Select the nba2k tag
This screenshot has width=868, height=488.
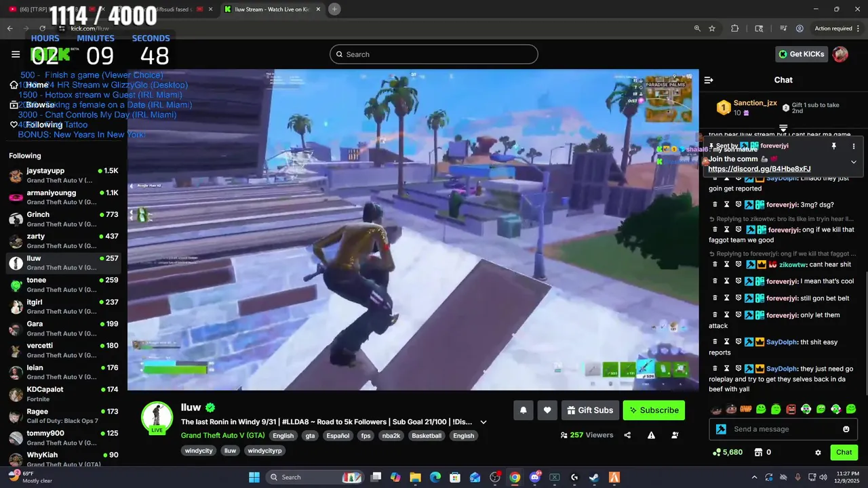(x=390, y=436)
